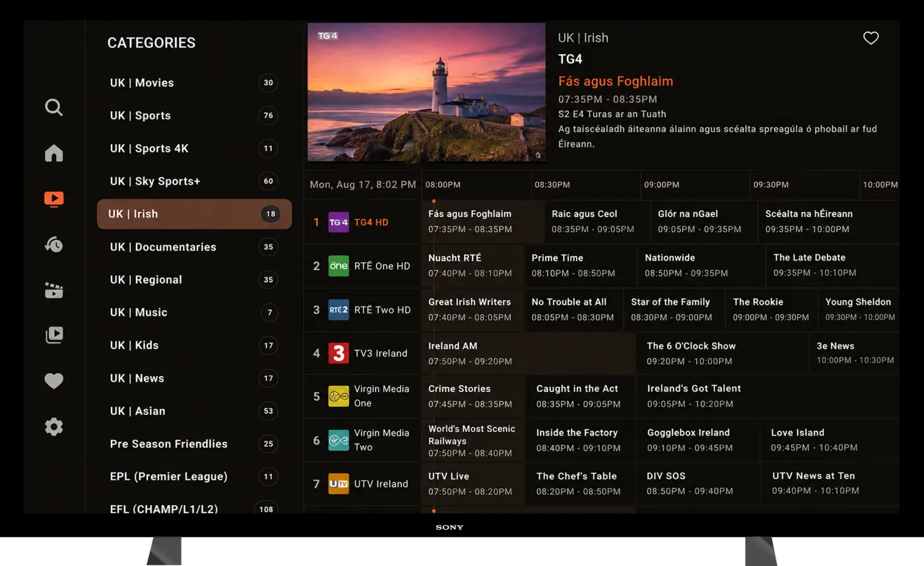Open the UK | Sky Sports+ category
The width and height of the screenshot is (924, 566).
[194, 181]
